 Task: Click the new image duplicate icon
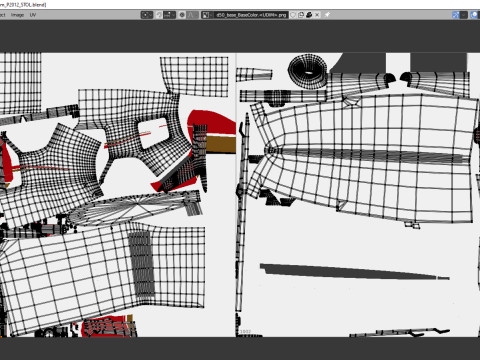pyautogui.click(x=301, y=15)
